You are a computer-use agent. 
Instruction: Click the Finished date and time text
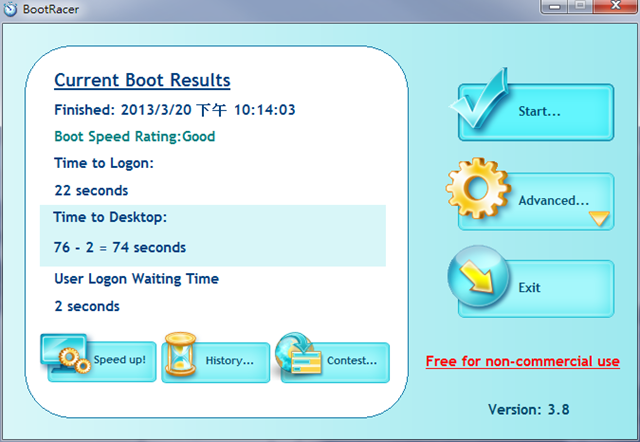(175, 110)
